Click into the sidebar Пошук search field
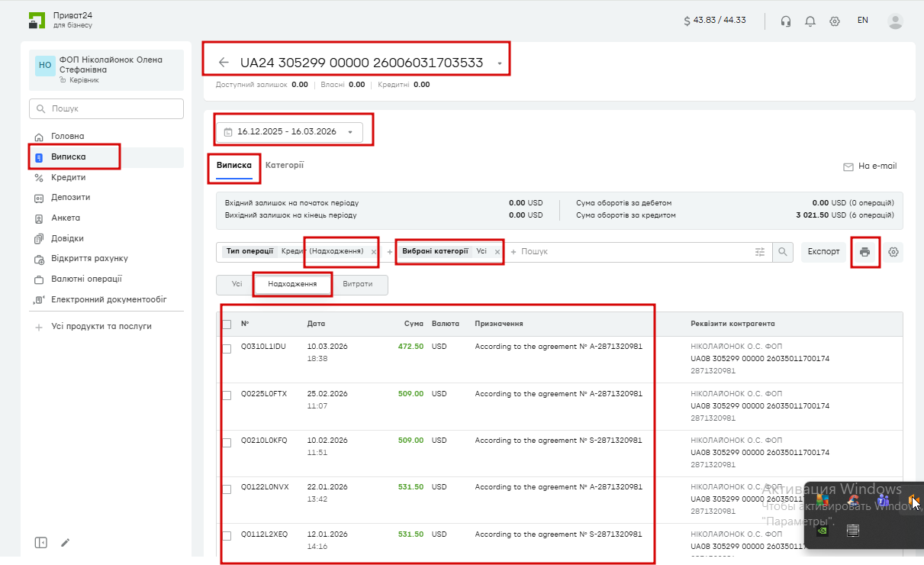The width and height of the screenshot is (924, 565). tap(106, 108)
